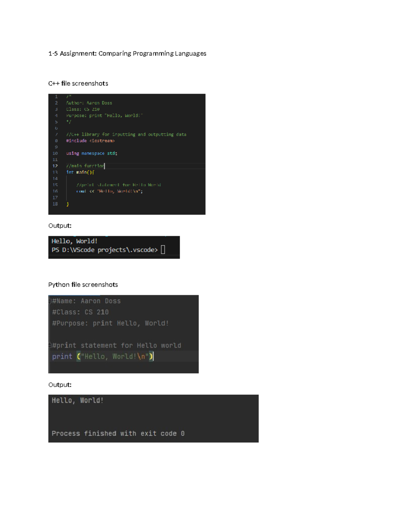Screen dimensions: 411x532
Task: Click the closing brace on line 18
Action: (68, 204)
